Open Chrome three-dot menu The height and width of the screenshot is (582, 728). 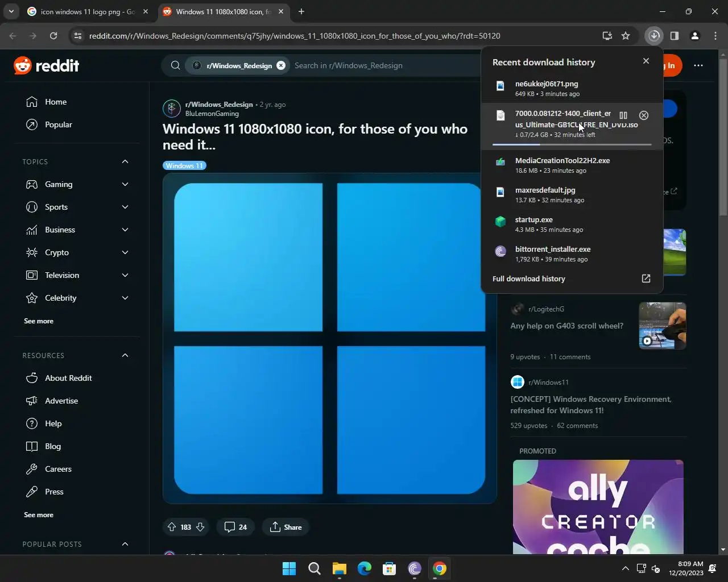715,36
